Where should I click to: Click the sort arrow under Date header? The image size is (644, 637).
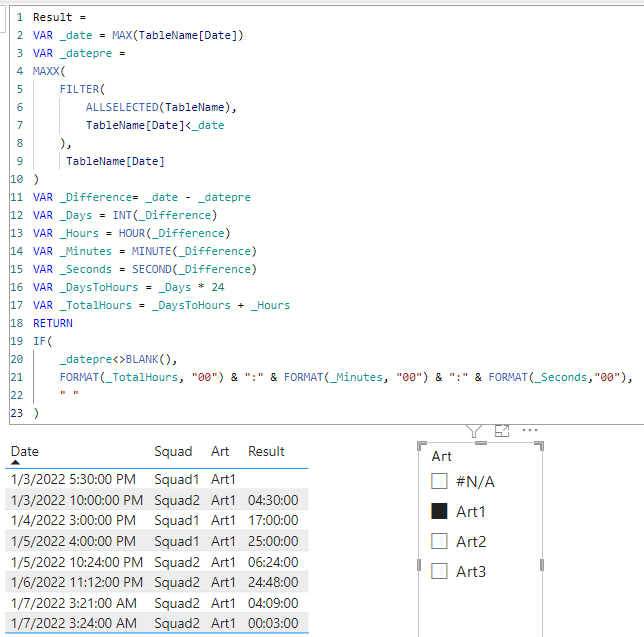coord(15,462)
